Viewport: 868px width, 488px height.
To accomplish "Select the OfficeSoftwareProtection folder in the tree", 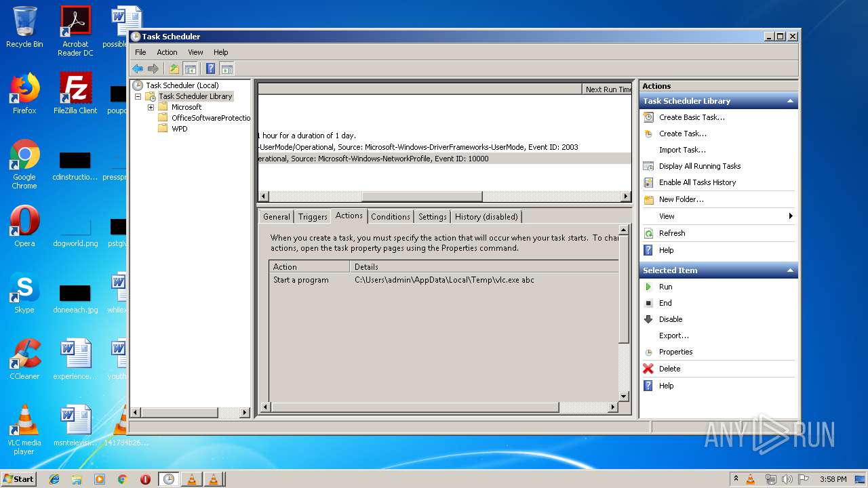I will [x=210, y=118].
